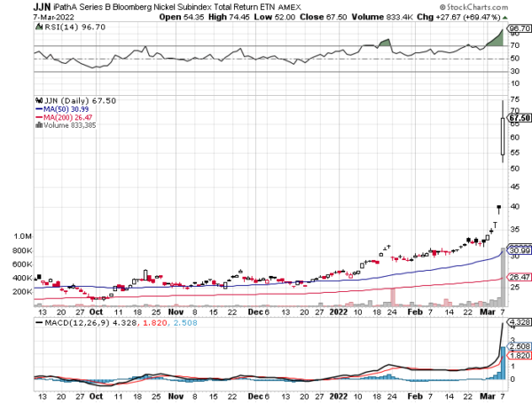Click the Mar label on date axis
This screenshot has height=403, width=532.
point(484,312)
